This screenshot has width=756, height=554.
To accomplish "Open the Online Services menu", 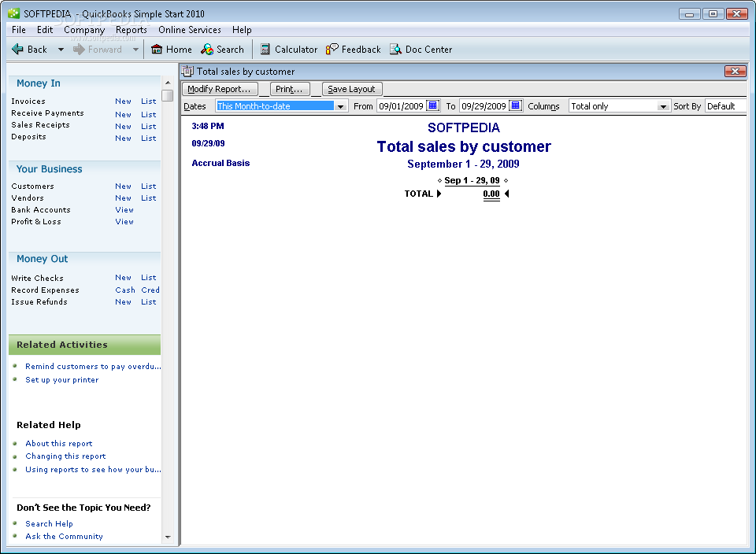I will click(x=190, y=30).
